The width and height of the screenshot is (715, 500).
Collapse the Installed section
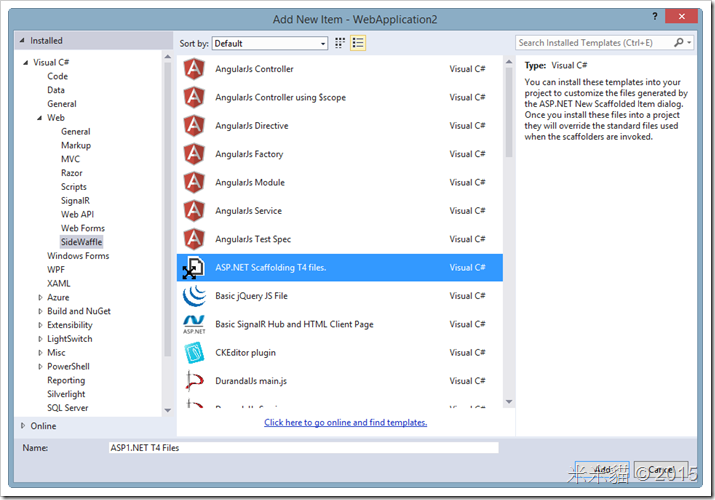(22, 41)
